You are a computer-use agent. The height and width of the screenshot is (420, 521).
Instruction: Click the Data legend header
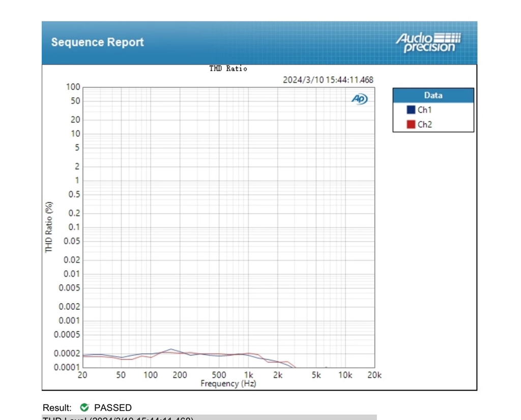(x=433, y=95)
